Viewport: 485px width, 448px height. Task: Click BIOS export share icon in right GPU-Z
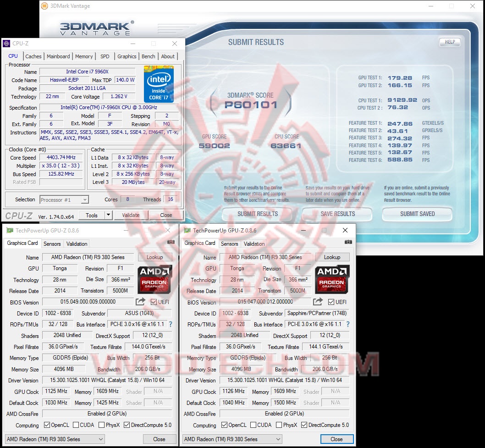pyautogui.click(x=318, y=301)
